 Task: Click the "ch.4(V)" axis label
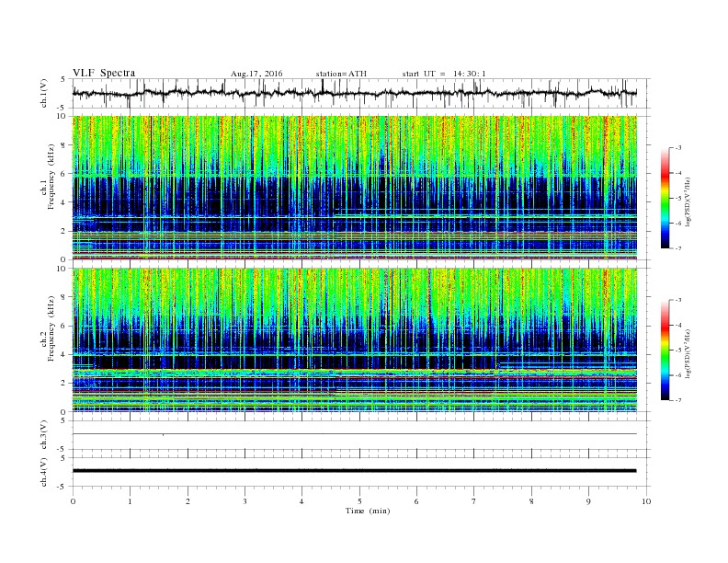pyautogui.click(x=44, y=472)
